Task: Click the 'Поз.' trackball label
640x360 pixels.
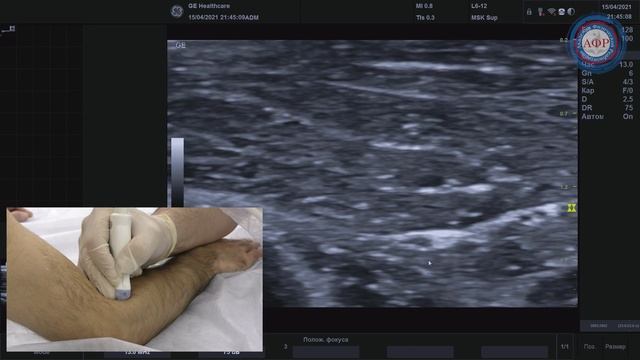Action: tap(589, 347)
